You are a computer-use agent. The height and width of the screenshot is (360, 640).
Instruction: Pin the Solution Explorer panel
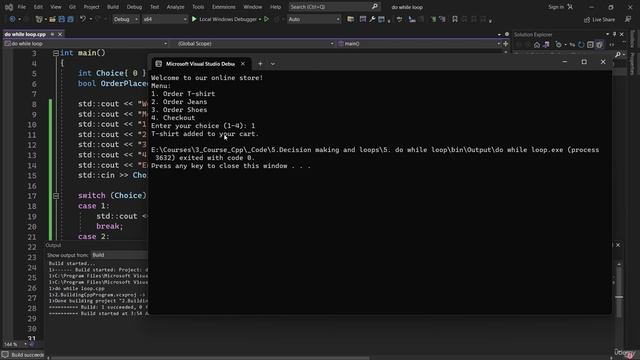(614, 34)
